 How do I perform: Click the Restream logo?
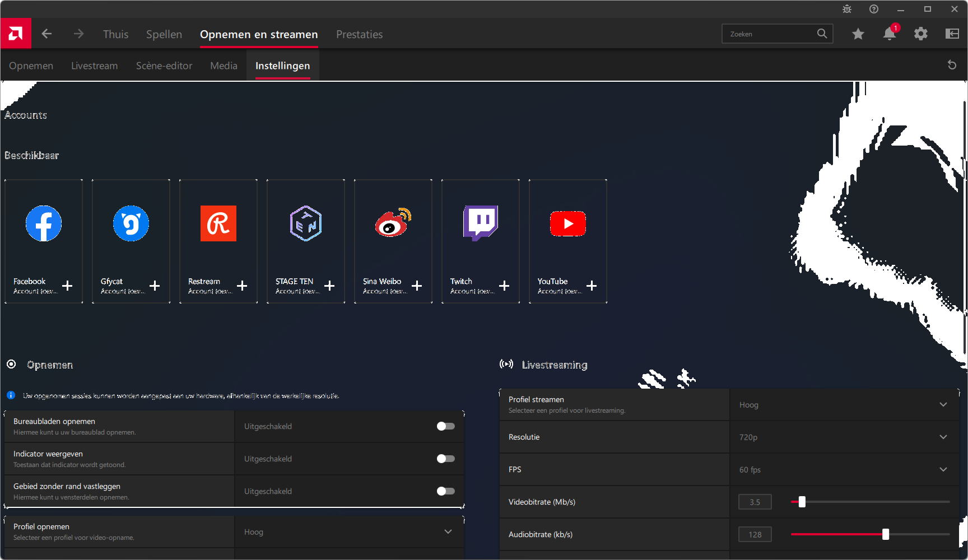point(218,223)
